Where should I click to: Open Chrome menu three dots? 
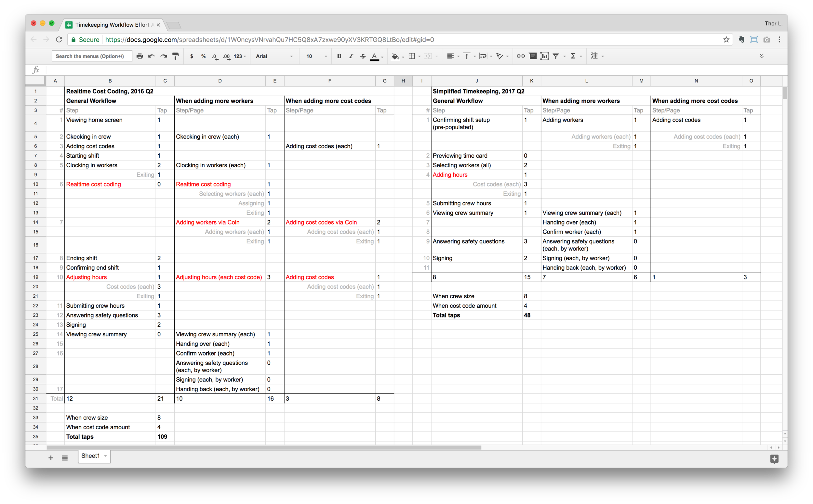tap(779, 40)
